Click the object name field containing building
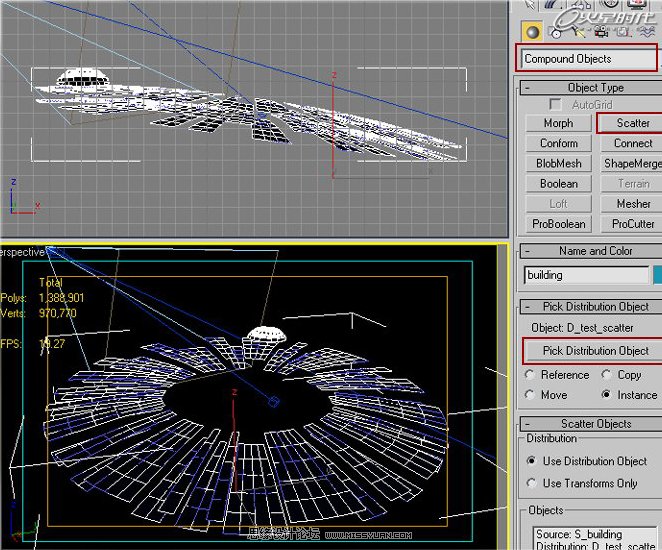 pyautogui.click(x=586, y=275)
